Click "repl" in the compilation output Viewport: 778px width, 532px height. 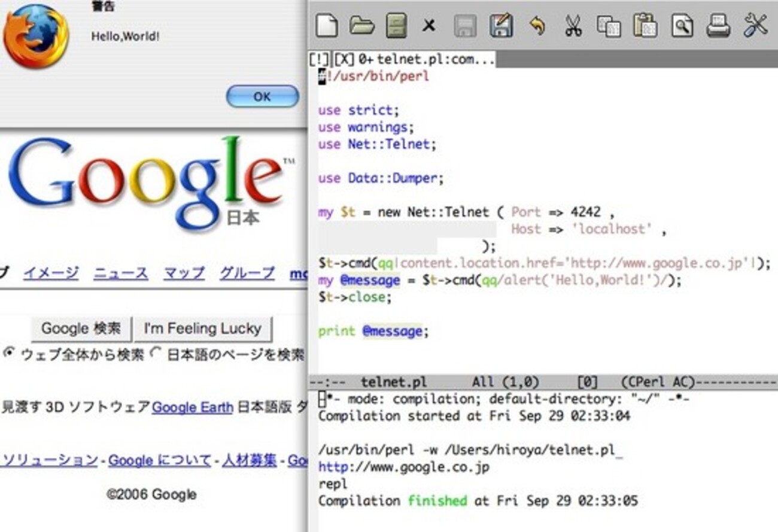[333, 484]
